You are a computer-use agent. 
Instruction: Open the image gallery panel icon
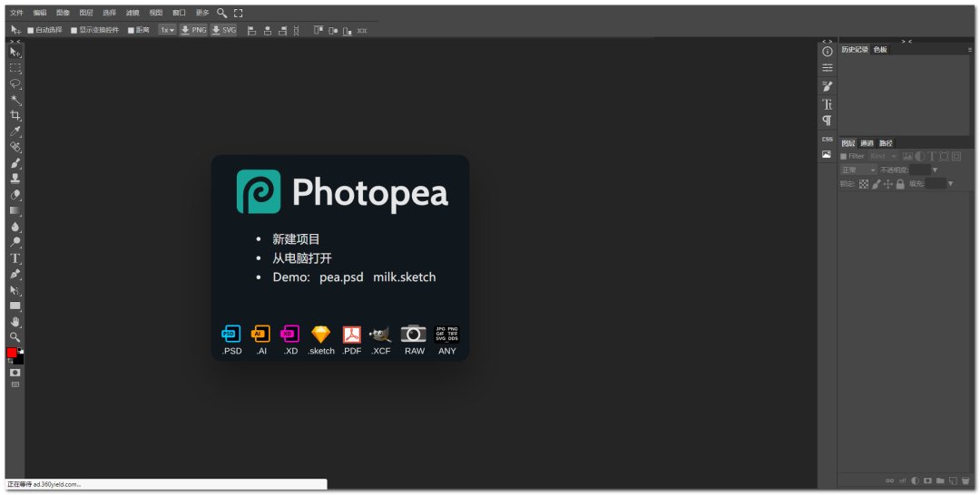click(827, 154)
